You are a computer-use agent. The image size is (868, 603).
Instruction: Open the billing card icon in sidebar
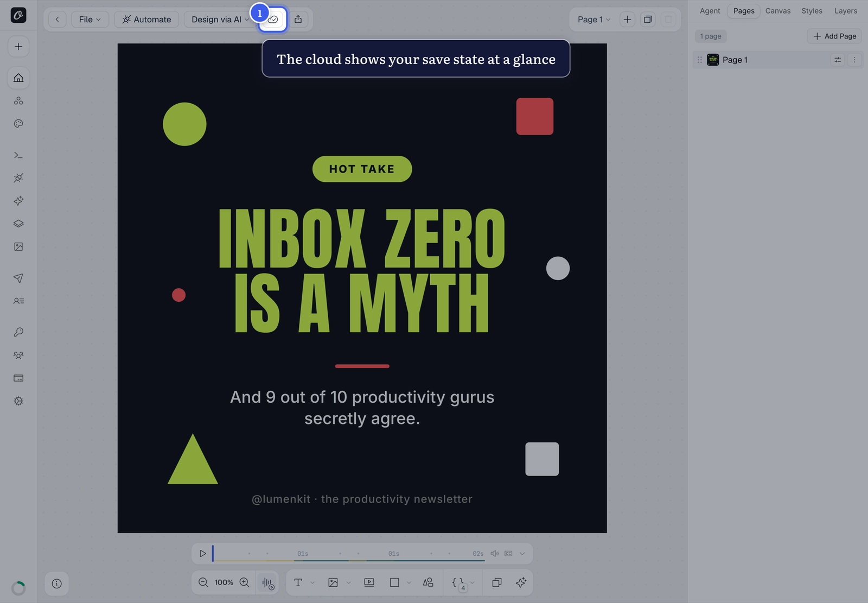tap(18, 378)
